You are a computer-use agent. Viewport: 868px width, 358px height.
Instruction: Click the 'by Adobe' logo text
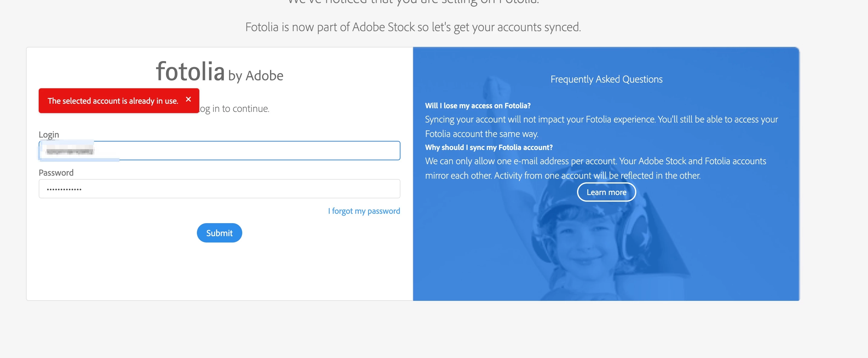[256, 76]
